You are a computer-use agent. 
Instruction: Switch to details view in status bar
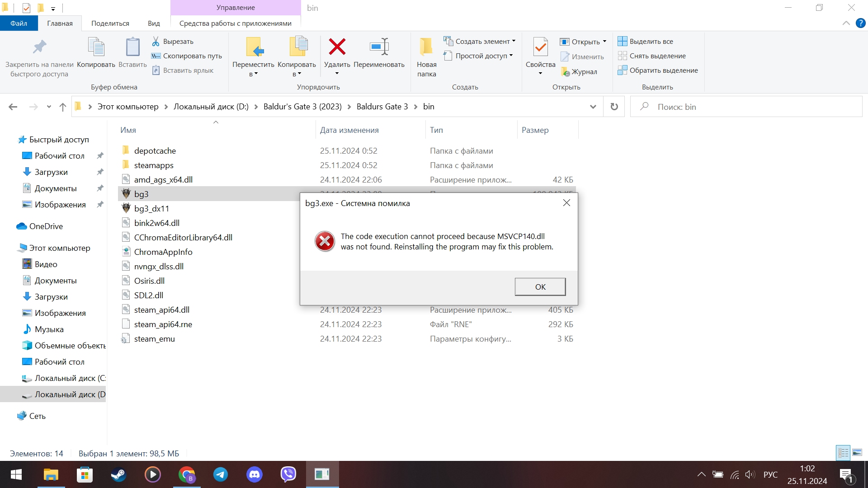pos(843,452)
